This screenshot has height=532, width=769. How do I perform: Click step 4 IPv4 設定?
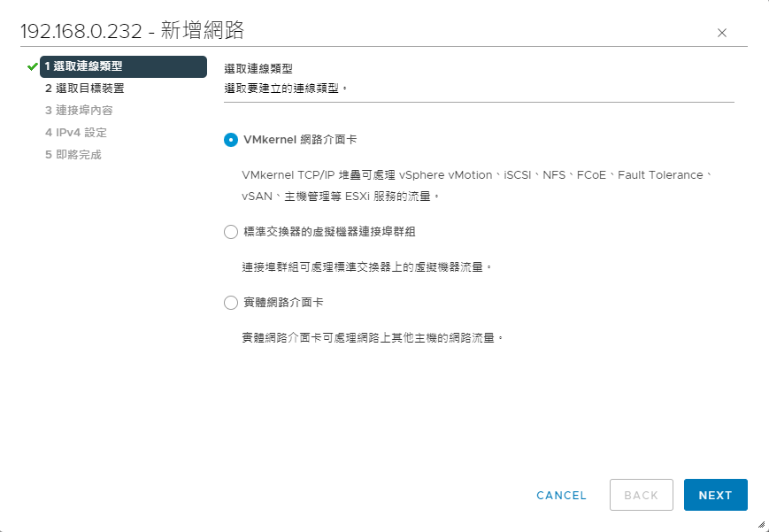[x=76, y=133]
